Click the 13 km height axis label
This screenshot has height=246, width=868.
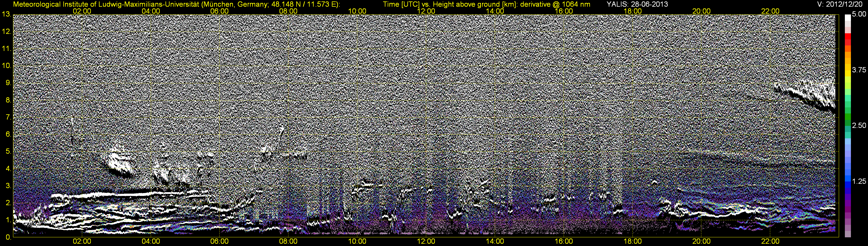(6, 14)
